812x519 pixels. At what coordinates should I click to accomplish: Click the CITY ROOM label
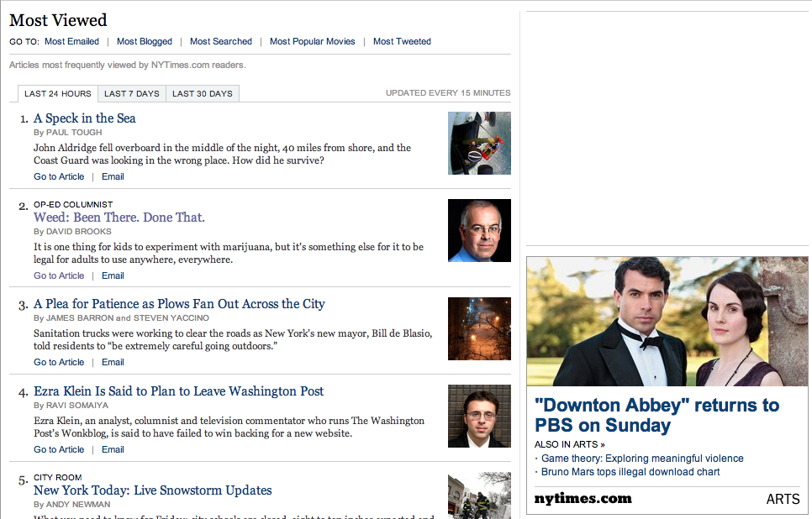pyautogui.click(x=57, y=478)
